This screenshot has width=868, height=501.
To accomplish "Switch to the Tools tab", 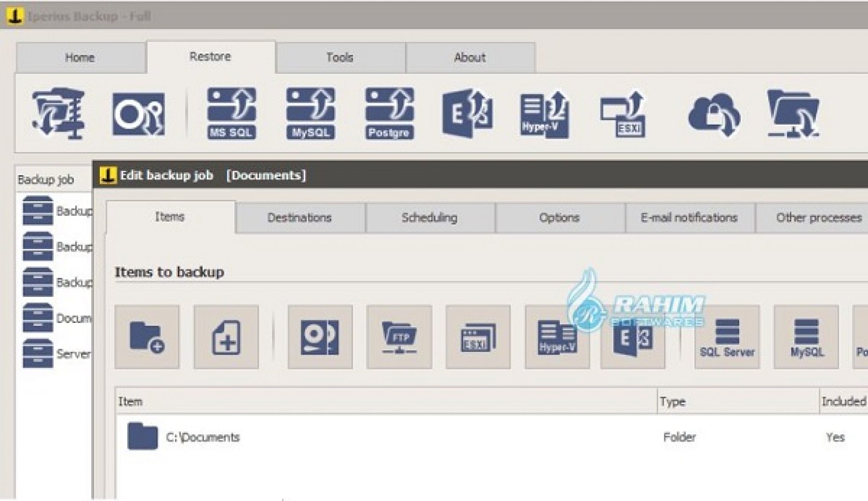I will [x=340, y=57].
